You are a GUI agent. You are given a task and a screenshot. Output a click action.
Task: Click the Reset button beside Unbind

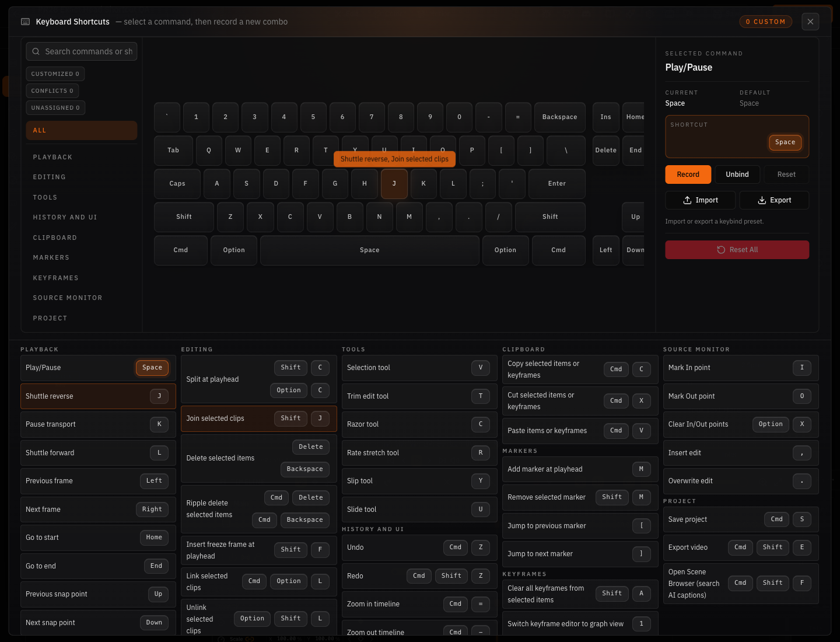pos(786,175)
